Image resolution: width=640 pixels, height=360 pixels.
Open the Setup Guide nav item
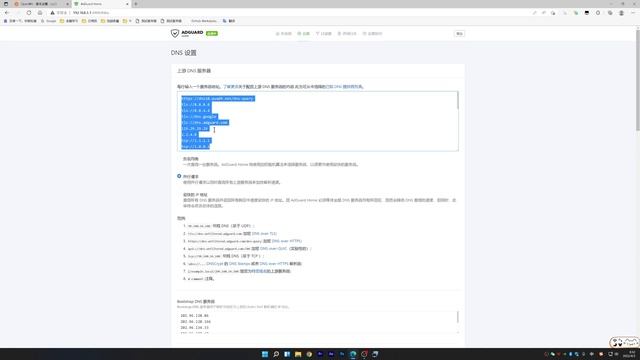pyautogui.click(x=372, y=33)
